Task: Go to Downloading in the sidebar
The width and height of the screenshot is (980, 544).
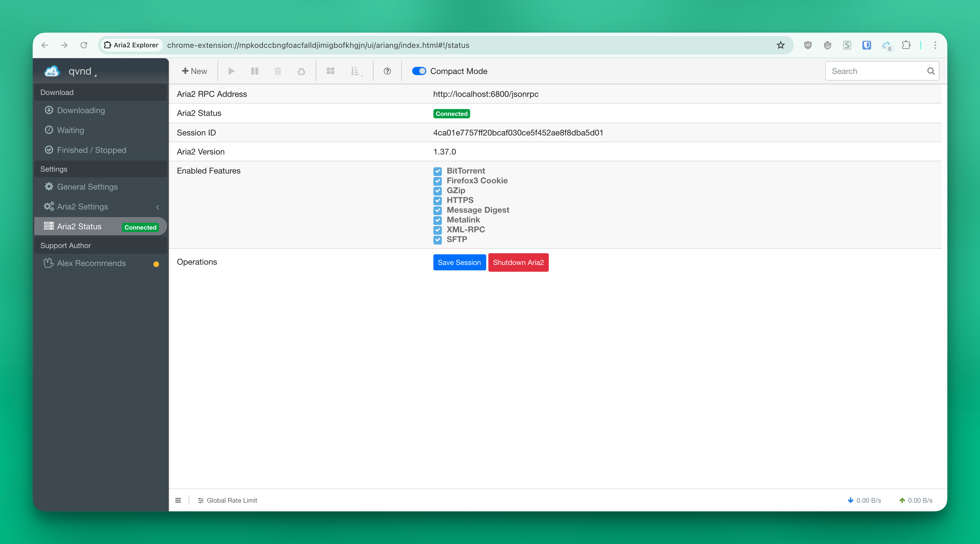Action: pos(81,110)
